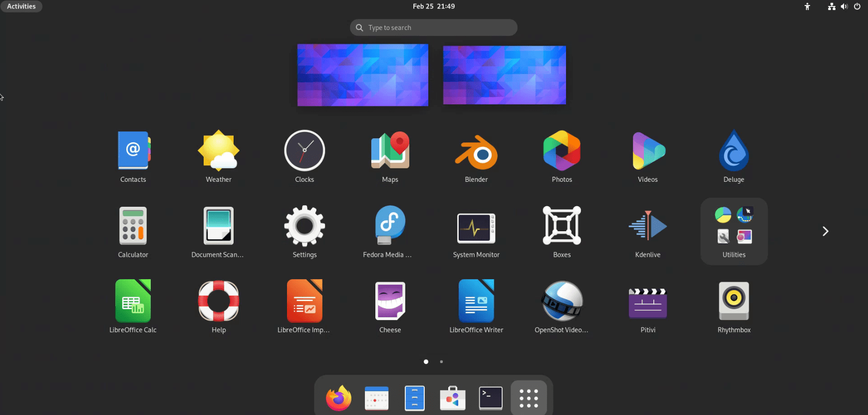The height and width of the screenshot is (415, 868).
Task: Expand the Utilities app folder
Action: point(733,231)
